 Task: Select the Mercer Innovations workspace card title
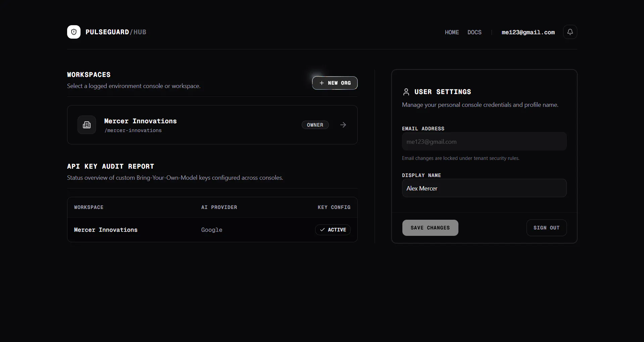click(140, 121)
